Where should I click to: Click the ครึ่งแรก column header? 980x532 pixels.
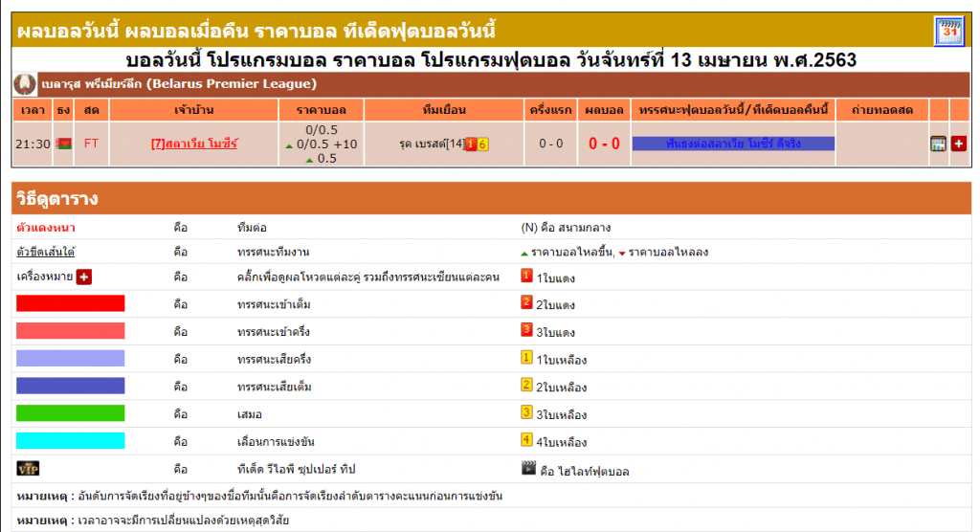550,110
